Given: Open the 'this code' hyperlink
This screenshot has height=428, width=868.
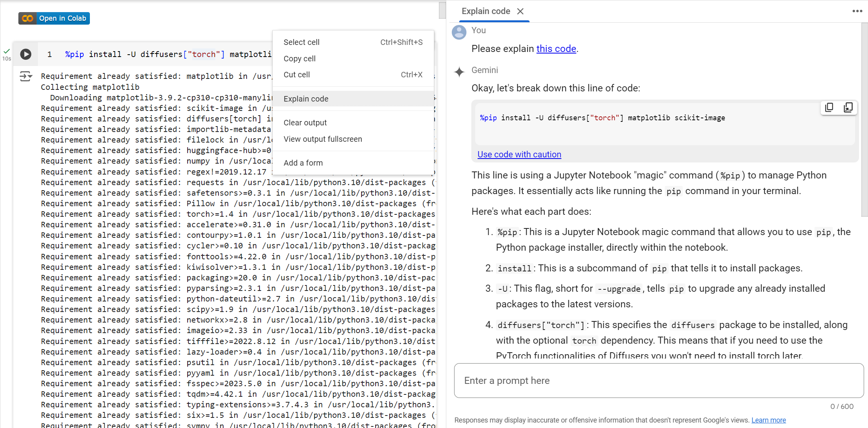Looking at the screenshot, I should [x=556, y=49].
